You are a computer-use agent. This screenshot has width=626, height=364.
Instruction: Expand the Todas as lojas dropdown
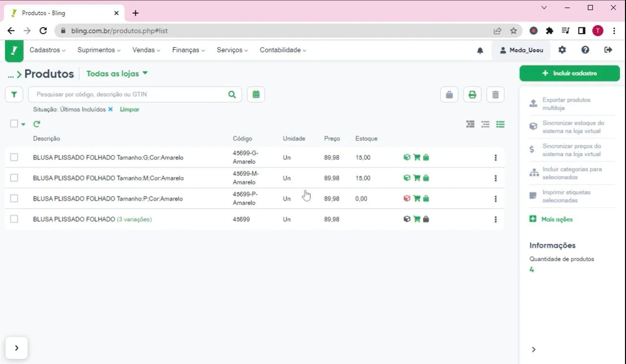(117, 74)
